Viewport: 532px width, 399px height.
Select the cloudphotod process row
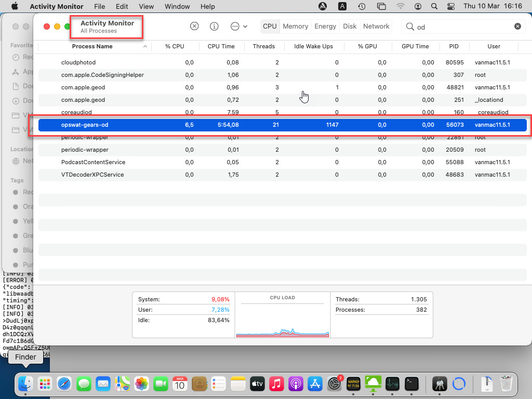click(282, 62)
